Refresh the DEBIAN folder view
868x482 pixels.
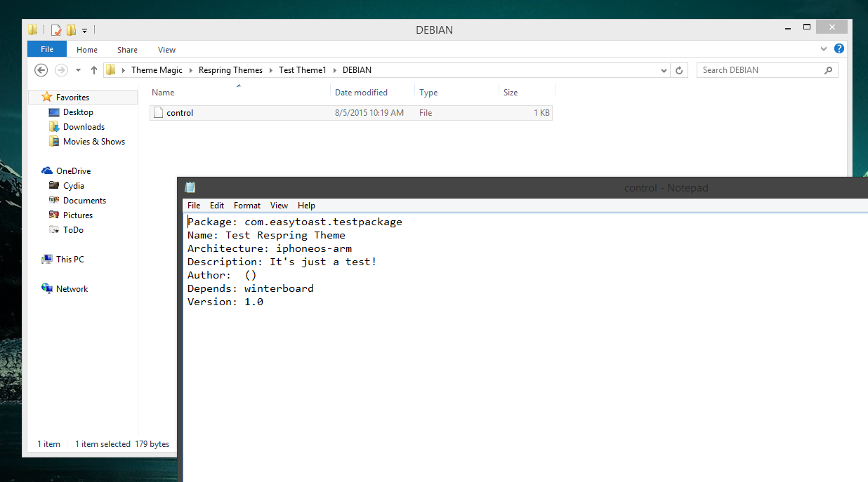point(679,70)
